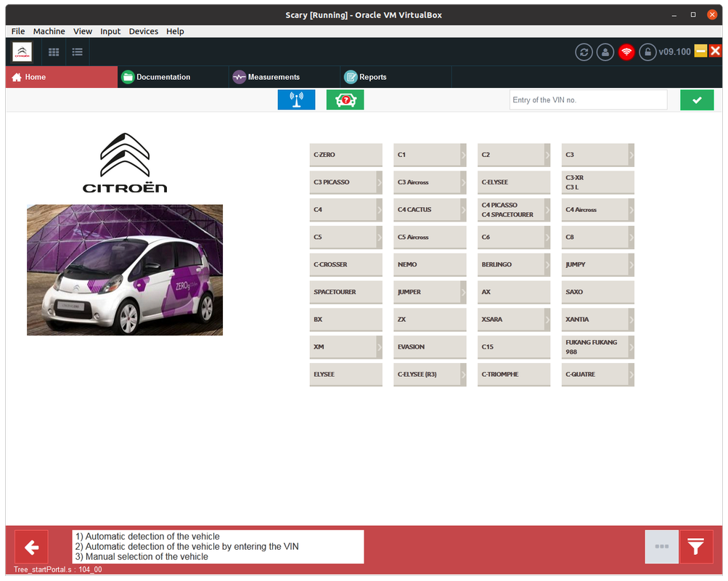The image size is (728, 581).
Task: Expand the JUMPER model submenu
Action: 463,292
